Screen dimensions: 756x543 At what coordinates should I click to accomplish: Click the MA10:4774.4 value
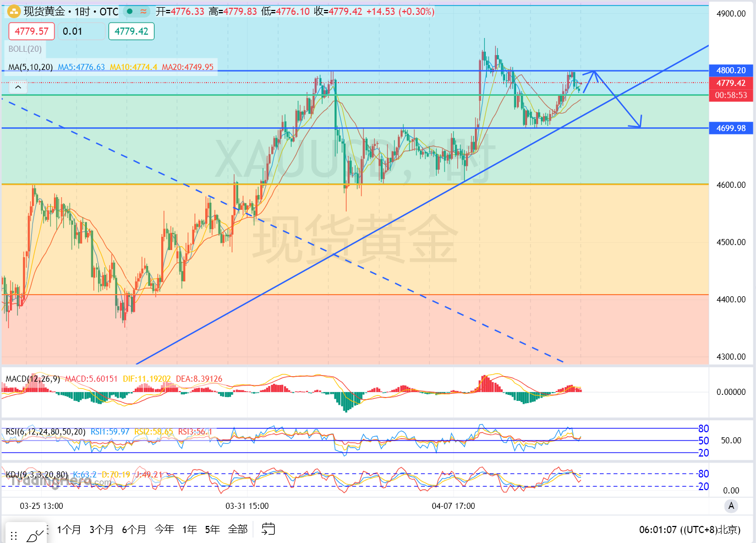(x=134, y=67)
